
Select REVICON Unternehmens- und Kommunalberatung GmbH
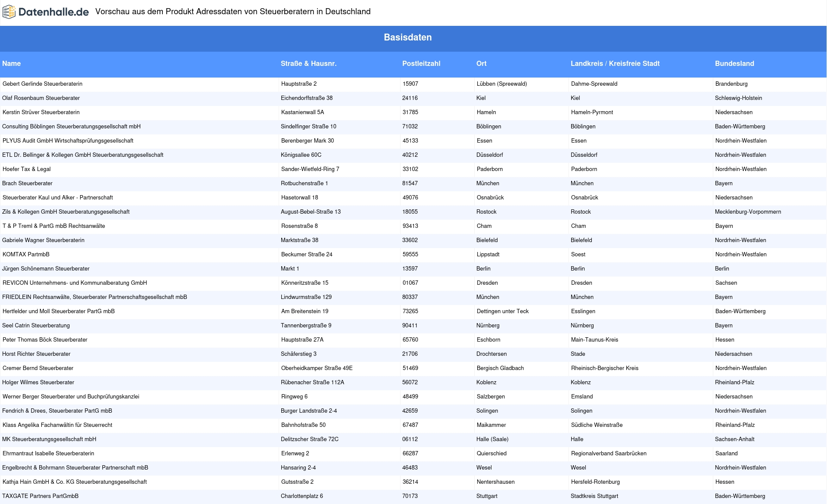point(75,283)
